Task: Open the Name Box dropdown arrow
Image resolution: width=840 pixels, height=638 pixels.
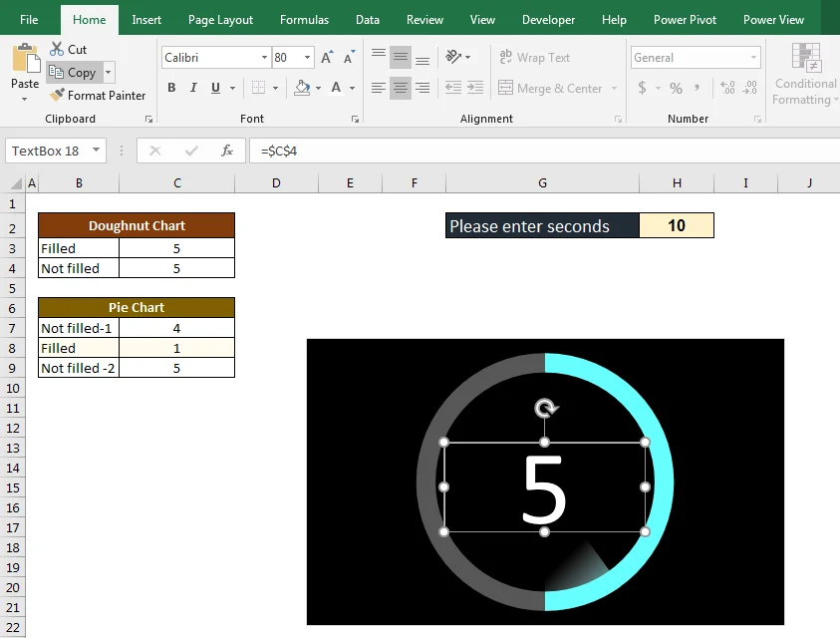Action: tap(97, 151)
